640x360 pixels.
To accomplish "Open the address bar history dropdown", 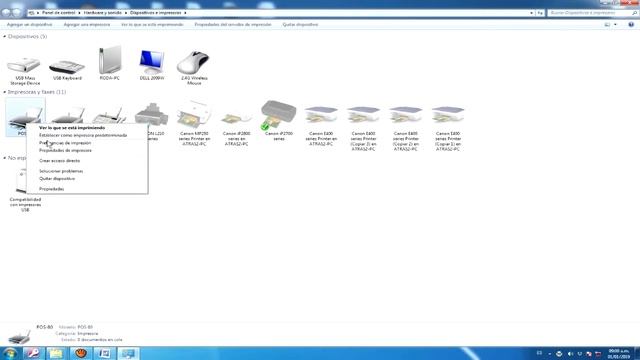I will pyautogui.click(x=531, y=13).
